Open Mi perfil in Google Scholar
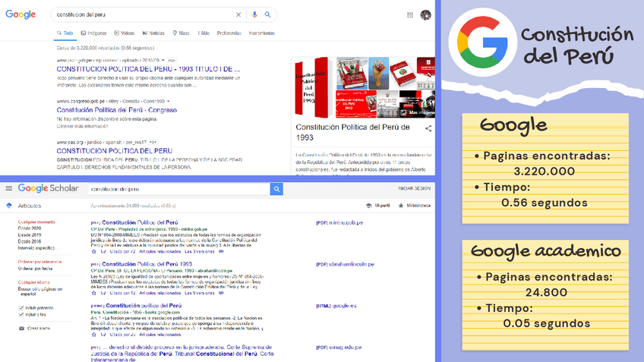This screenshot has height=362, width=644. [x=377, y=206]
